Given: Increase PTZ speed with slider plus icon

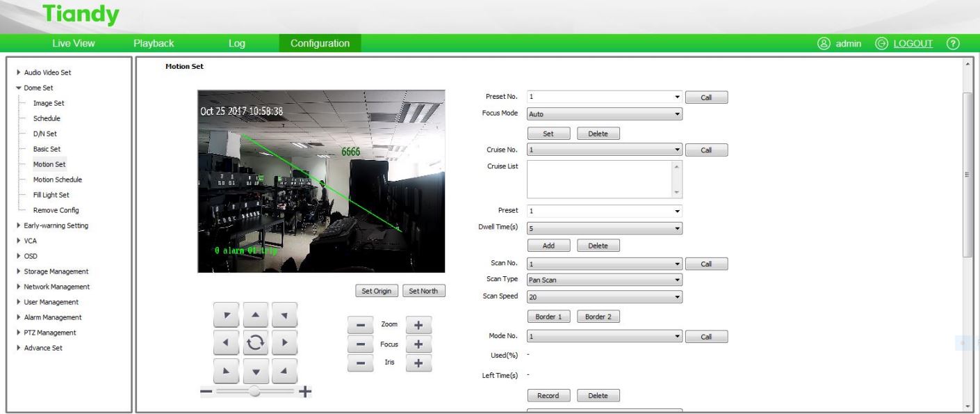Looking at the screenshot, I should [x=304, y=392].
